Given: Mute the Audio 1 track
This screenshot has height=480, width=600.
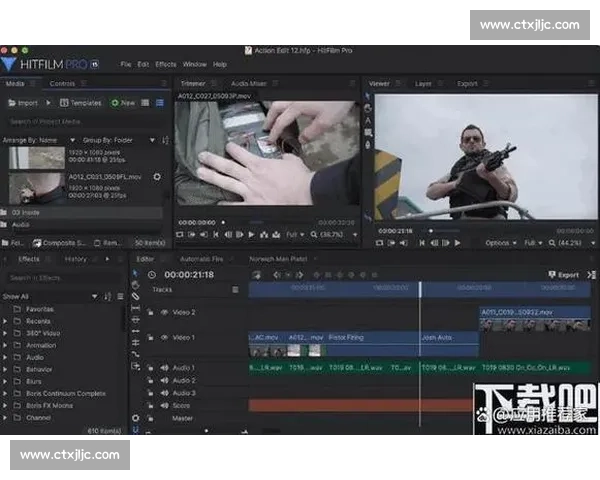Looking at the screenshot, I should pyautogui.click(x=164, y=368).
